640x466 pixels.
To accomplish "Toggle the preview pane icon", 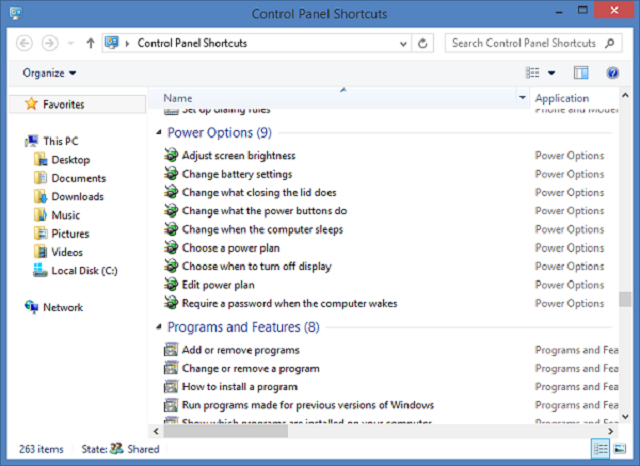I will click(581, 73).
